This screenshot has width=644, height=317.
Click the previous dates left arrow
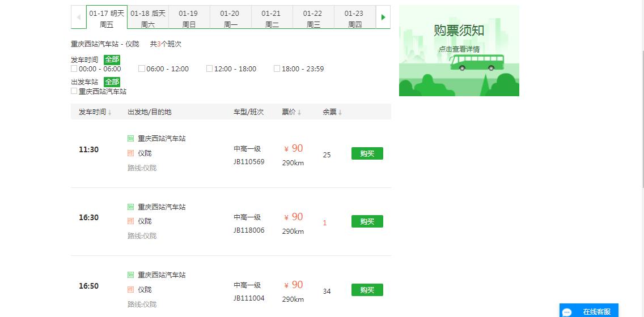tap(78, 17)
